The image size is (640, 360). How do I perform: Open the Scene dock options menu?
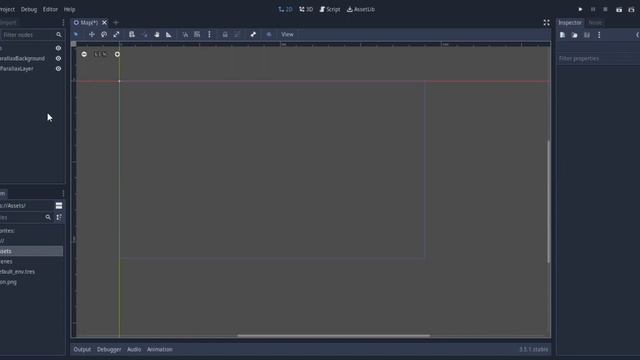click(63, 22)
